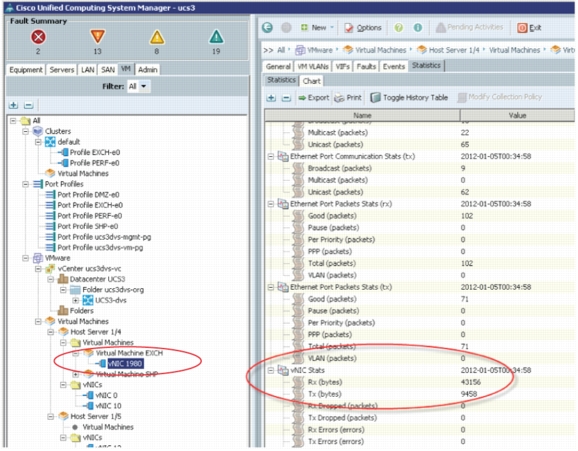Viewport: 578px width, 451px height.
Task: Click the Value column header
Action: (517, 115)
